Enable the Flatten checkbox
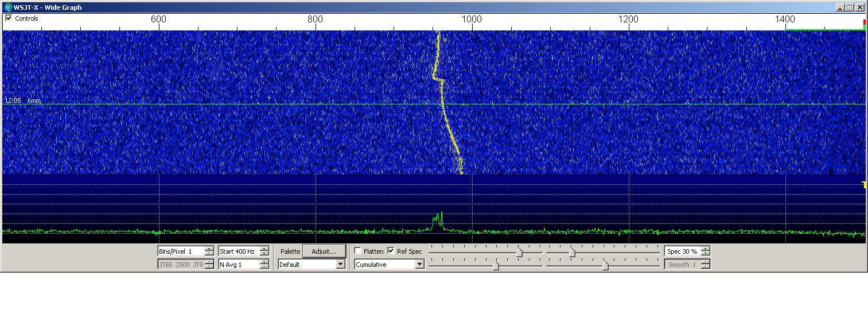This screenshot has height=310, width=868. (x=358, y=251)
